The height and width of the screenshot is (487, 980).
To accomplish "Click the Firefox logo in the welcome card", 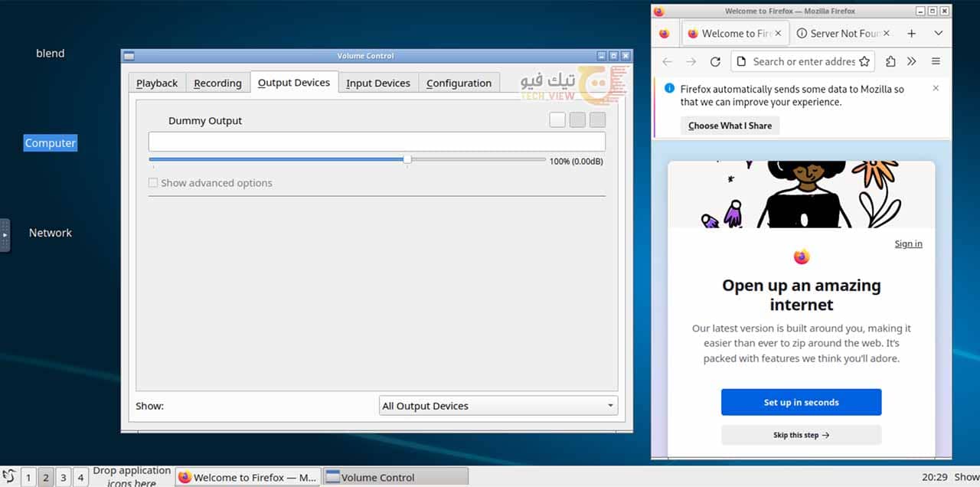I will click(x=801, y=257).
